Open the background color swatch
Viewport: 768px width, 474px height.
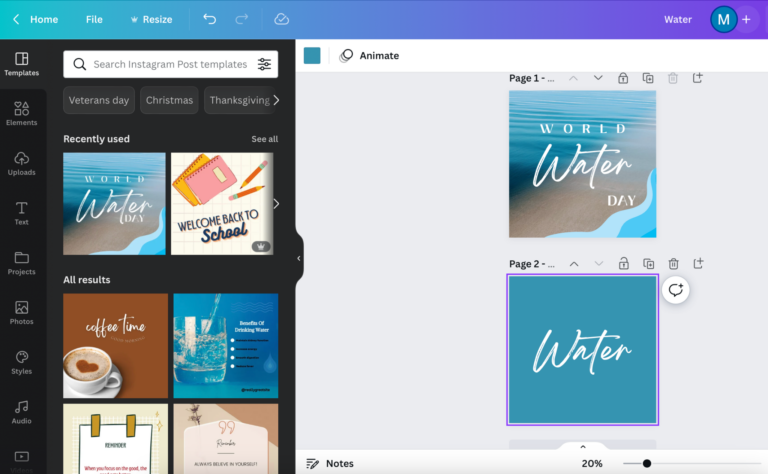312,56
